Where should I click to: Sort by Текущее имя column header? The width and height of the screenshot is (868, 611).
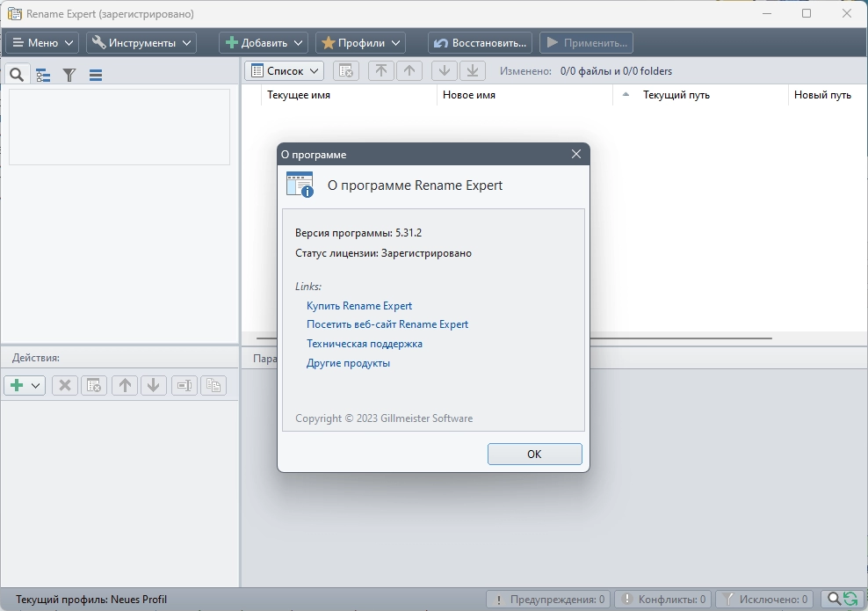[x=349, y=95]
